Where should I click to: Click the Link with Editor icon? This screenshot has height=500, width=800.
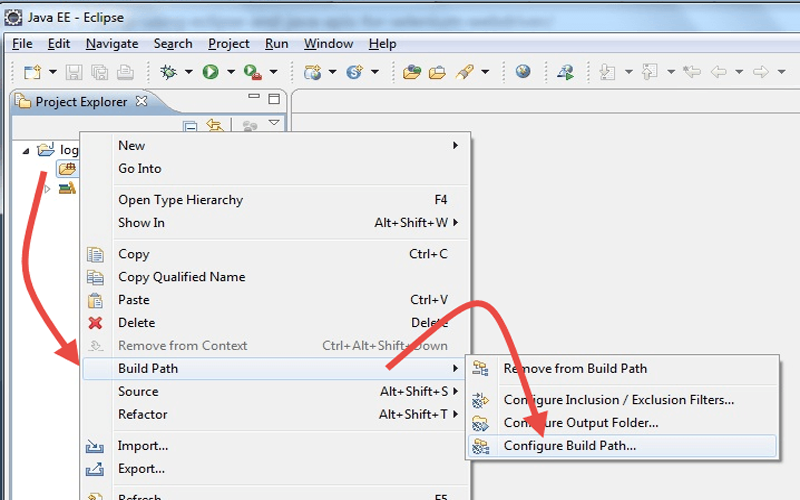coord(215,125)
